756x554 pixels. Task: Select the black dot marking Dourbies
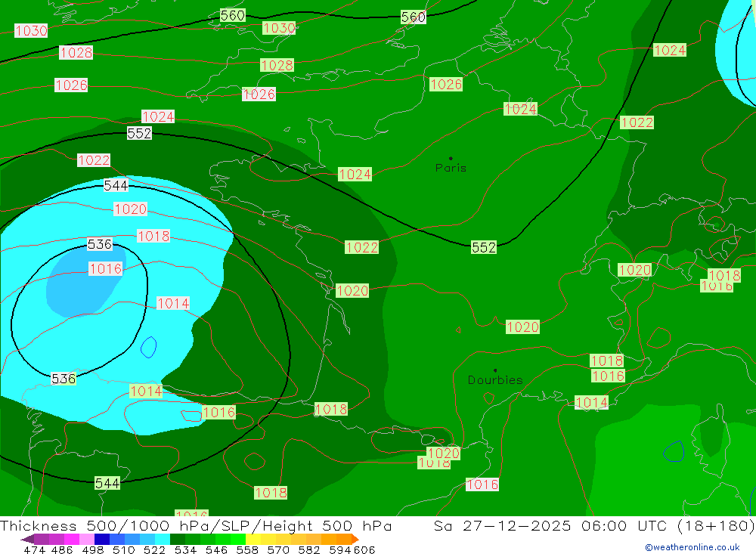point(495,370)
